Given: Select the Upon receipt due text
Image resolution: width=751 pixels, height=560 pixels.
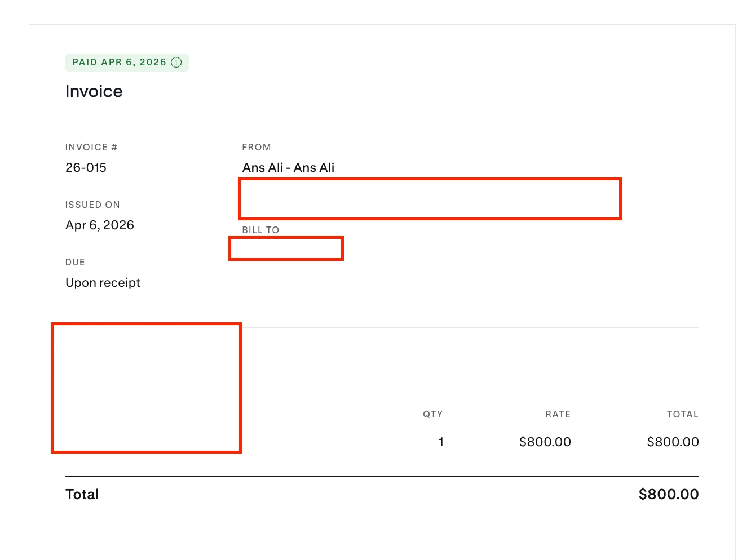Looking at the screenshot, I should coord(103,282).
